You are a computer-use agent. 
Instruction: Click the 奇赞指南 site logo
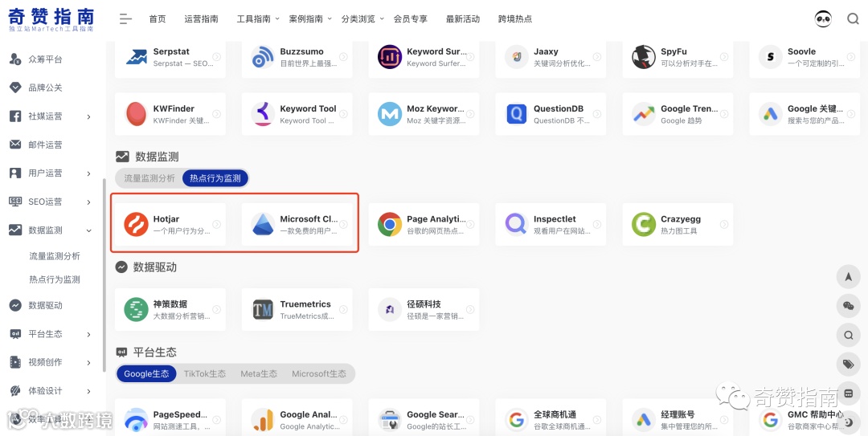coord(51,18)
